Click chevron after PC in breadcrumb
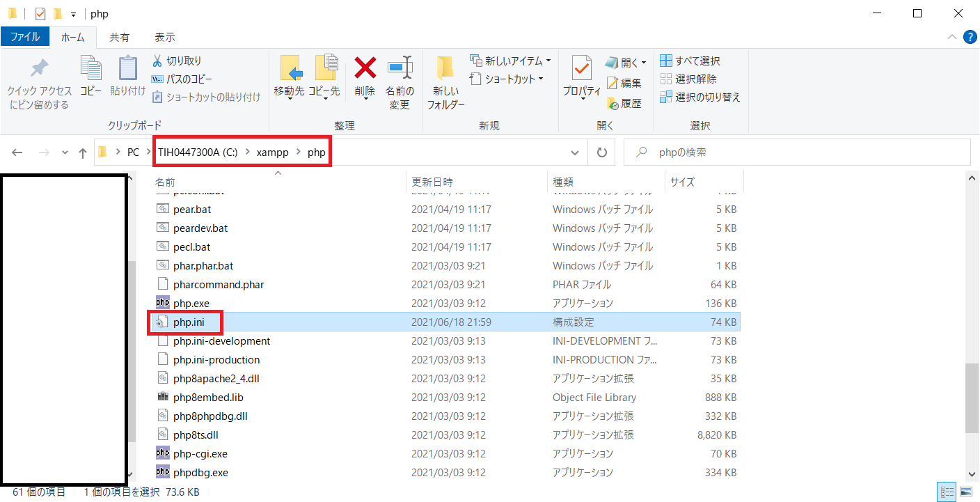Image resolution: width=980 pixels, height=502 pixels. pyautogui.click(x=148, y=152)
